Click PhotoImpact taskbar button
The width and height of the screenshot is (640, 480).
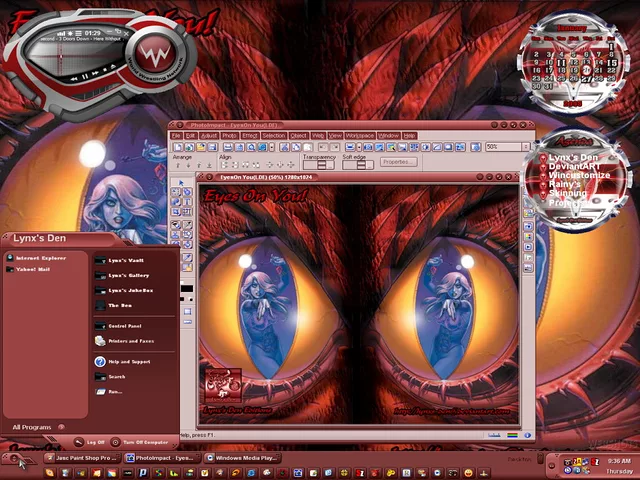click(162, 458)
